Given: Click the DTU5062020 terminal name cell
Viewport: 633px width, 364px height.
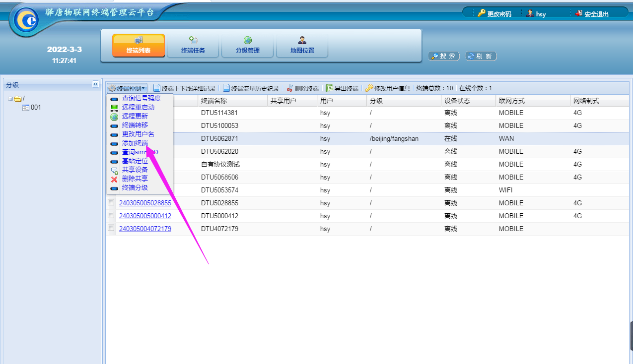Looking at the screenshot, I should click(219, 151).
